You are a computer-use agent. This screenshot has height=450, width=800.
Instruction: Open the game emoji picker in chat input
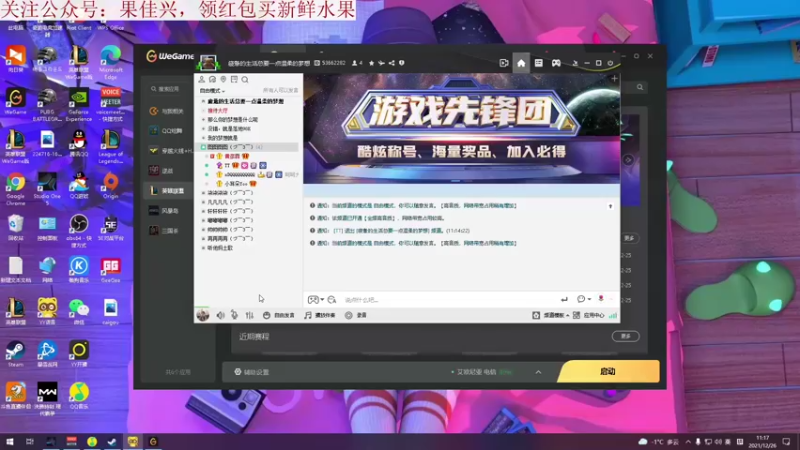315,299
